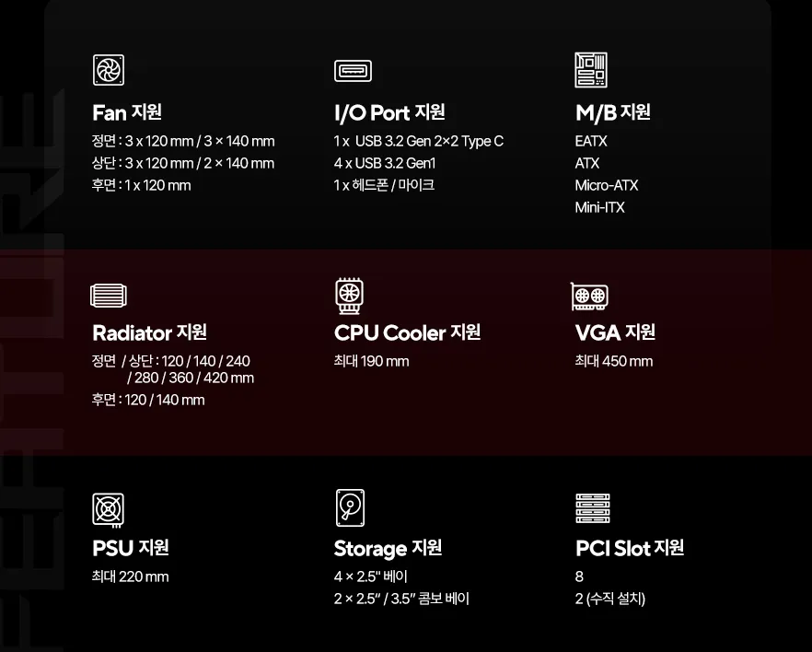Click the motherboard M/B icon

[591, 70]
